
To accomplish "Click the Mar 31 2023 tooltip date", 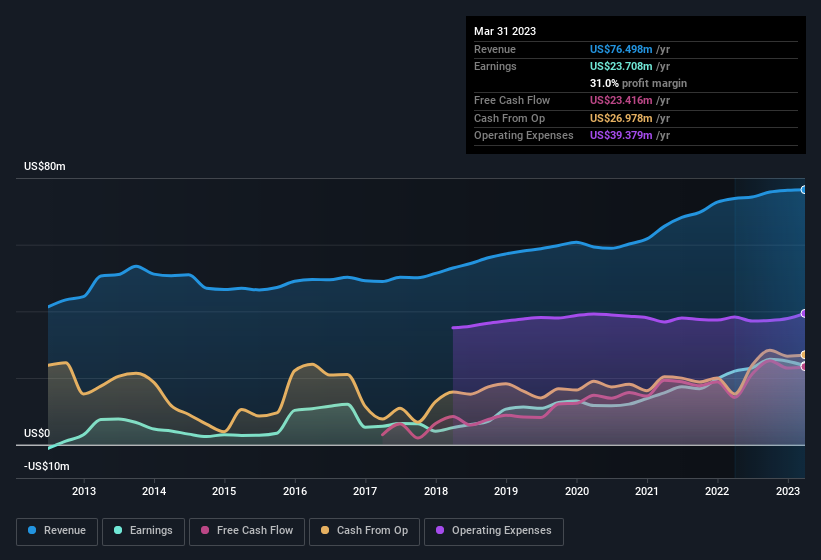I will point(505,31).
